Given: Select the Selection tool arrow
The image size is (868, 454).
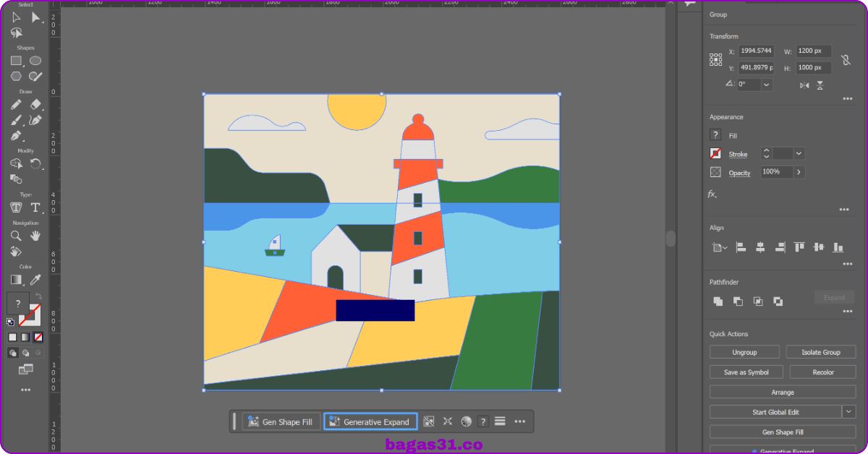Looking at the screenshot, I should click(16, 17).
